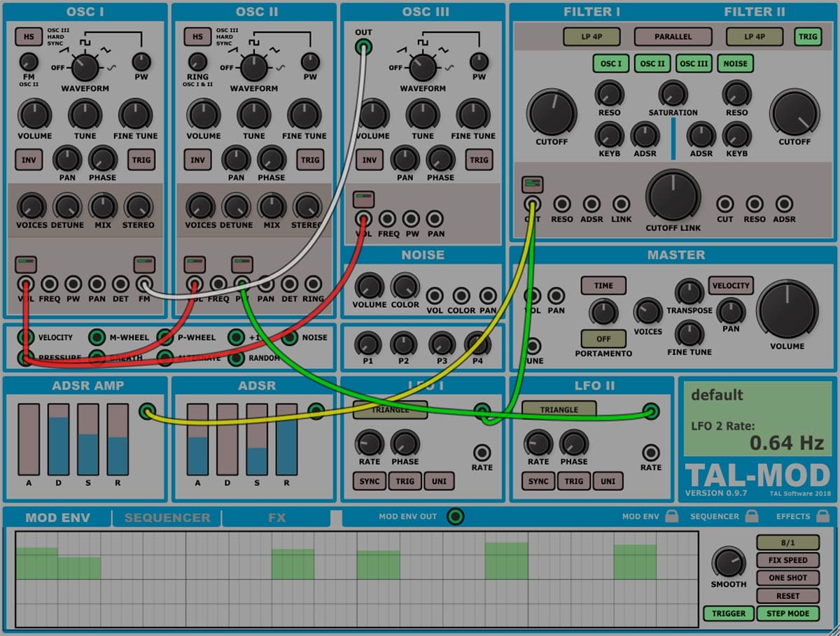Click the OSC I WAVEFORM selector knob
840x636 pixels.
tap(85, 68)
